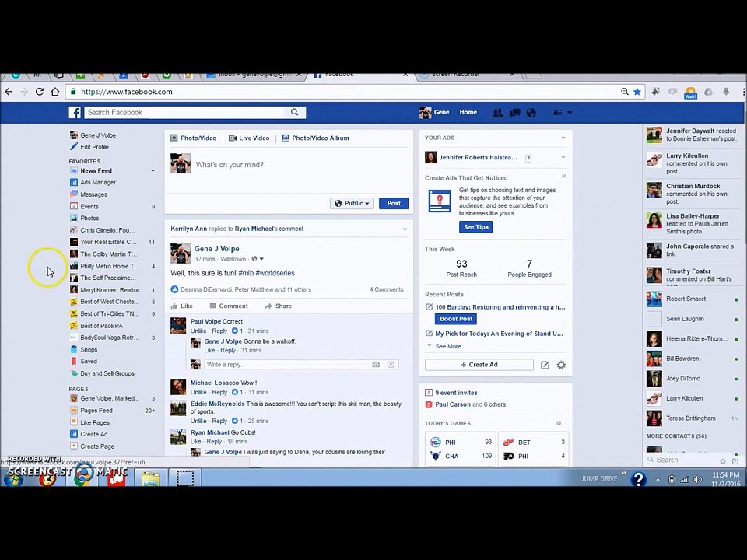Click the zoom magnifier icon in address bar

pyautogui.click(x=625, y=92)
